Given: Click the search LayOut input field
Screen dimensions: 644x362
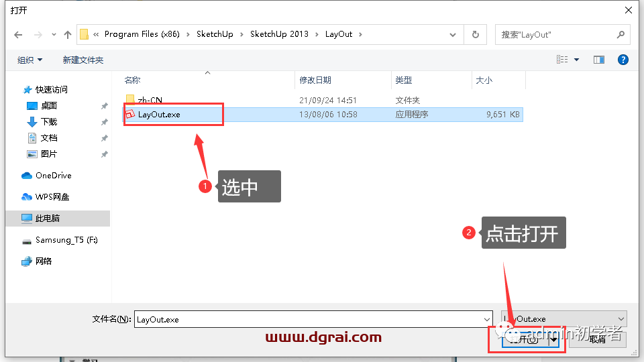Looking at the screenshot, I should (555, 34).
